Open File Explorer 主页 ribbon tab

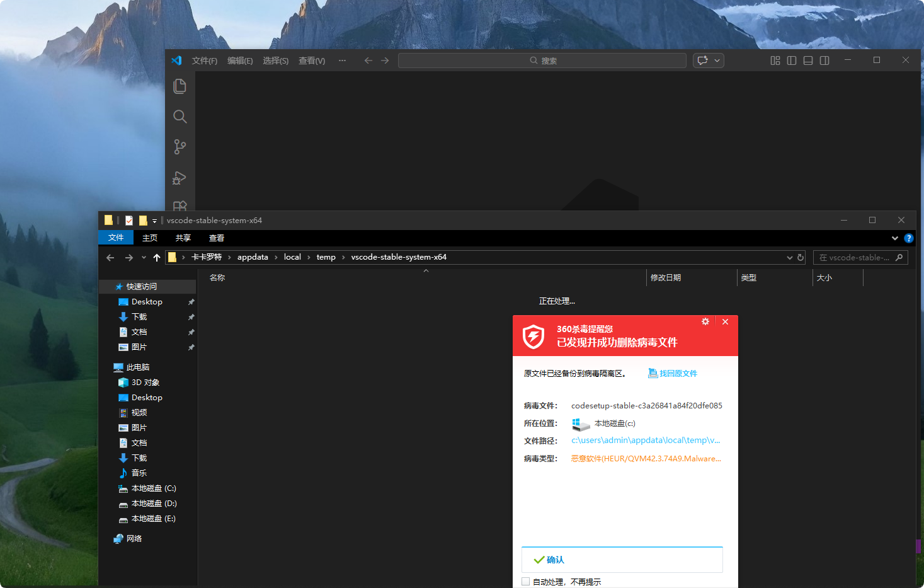click(150, 238)
